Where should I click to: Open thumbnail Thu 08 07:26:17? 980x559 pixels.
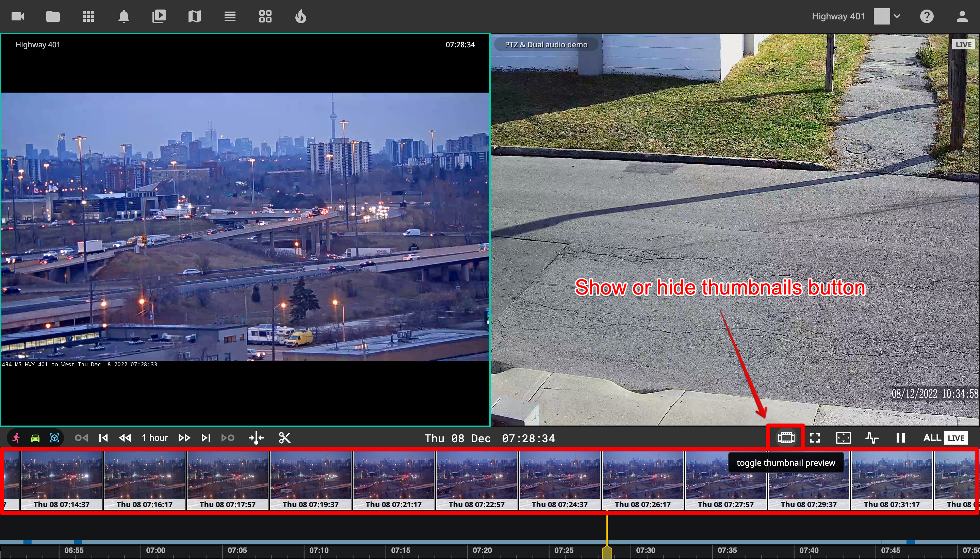point(643,480)
